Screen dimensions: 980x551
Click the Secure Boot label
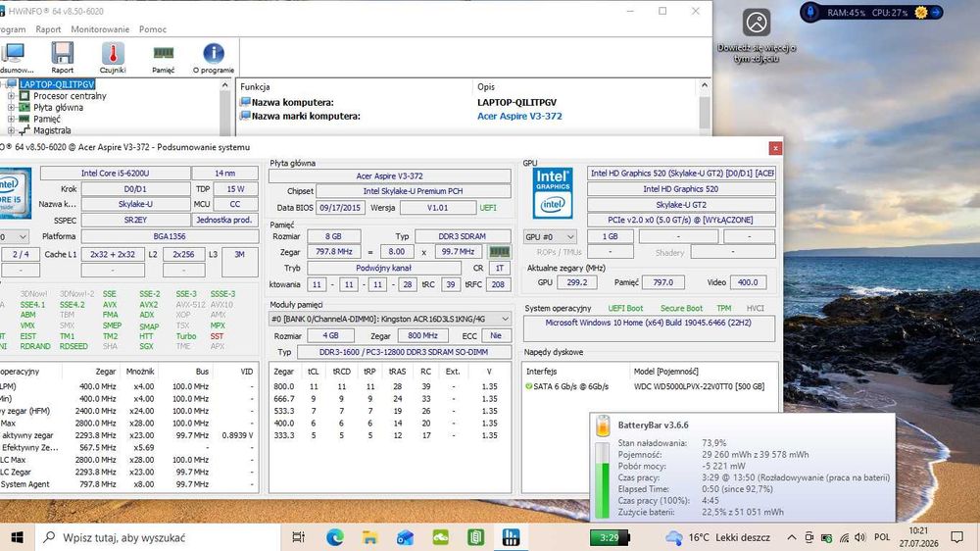(681, 308)
